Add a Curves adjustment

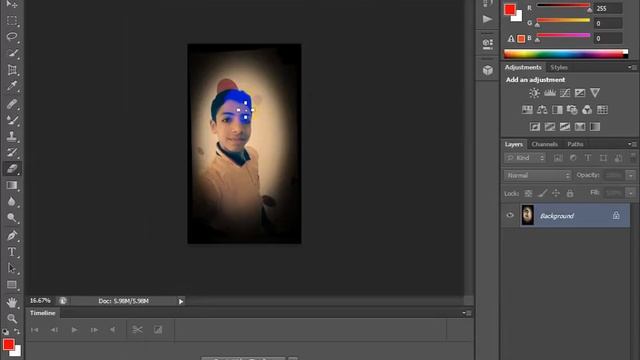[x=564, y=93]
